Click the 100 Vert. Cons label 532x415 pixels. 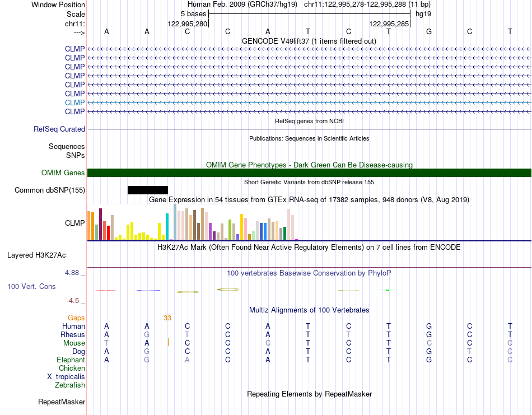tap(31, 286)
